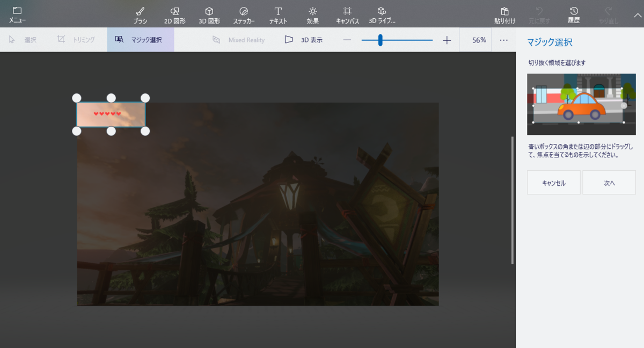
Task: Click the 貼り付け paste button
Action: pos(505,15)
